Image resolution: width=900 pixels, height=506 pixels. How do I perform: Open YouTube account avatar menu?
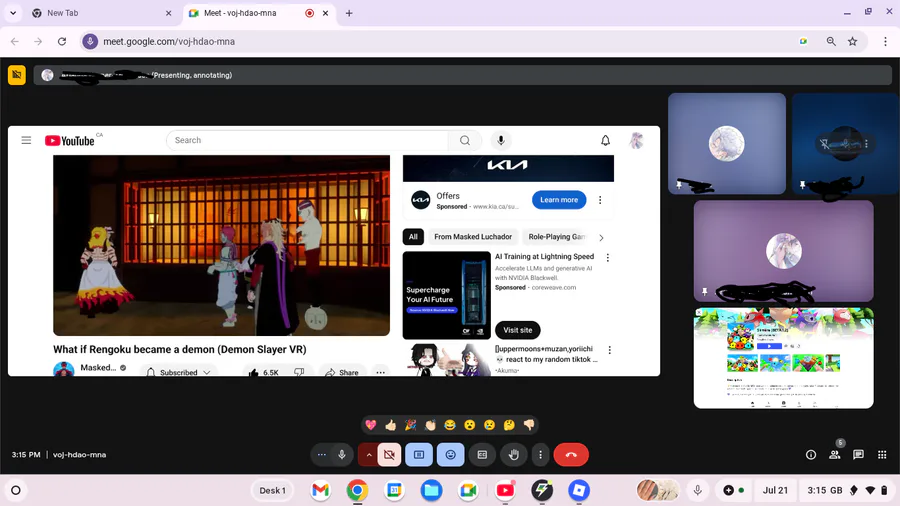click(x=637, y=141)
